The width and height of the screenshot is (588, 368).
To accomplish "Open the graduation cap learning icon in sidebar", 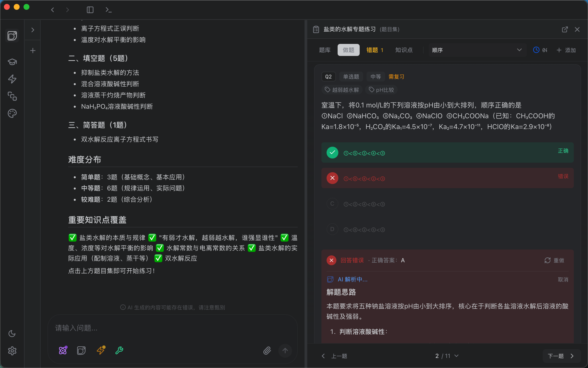I will click(12, 62).
